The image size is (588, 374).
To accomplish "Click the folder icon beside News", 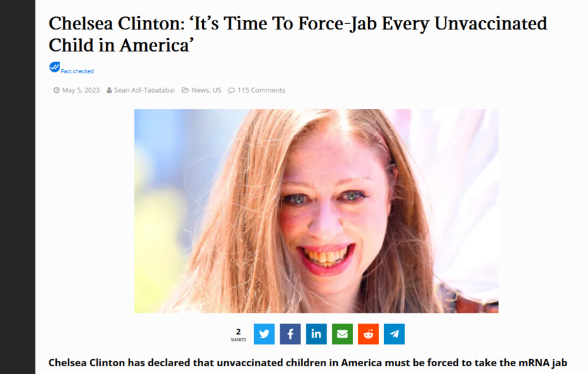I will (x=186, y=90).
